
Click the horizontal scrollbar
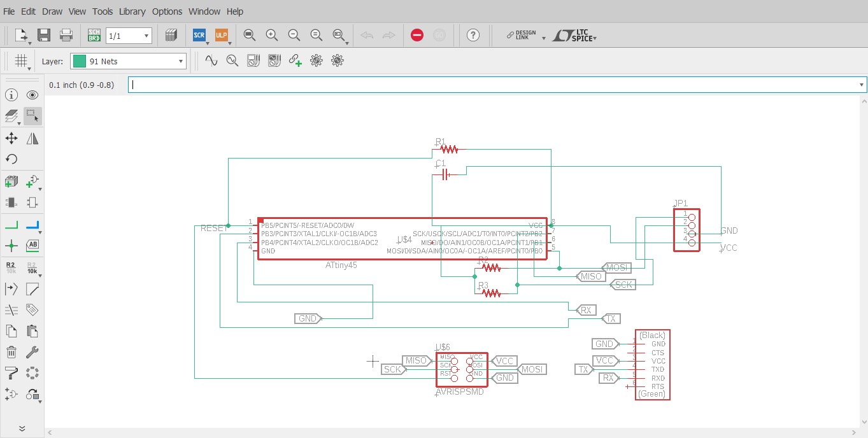[x=452, y=432]
